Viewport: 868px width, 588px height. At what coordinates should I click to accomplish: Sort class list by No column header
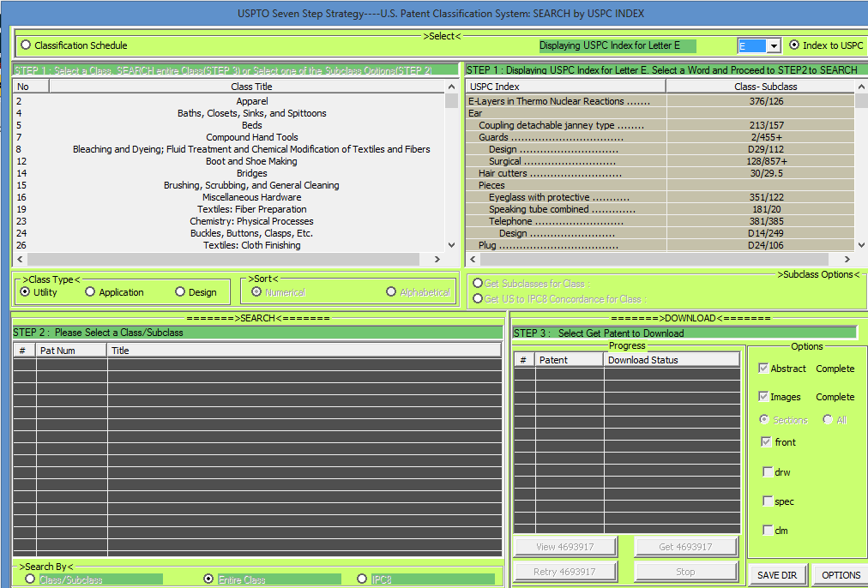tap(31, 87)
